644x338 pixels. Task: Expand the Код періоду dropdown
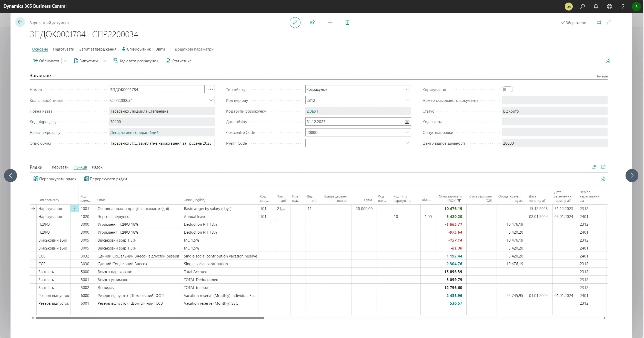[407, 100]
